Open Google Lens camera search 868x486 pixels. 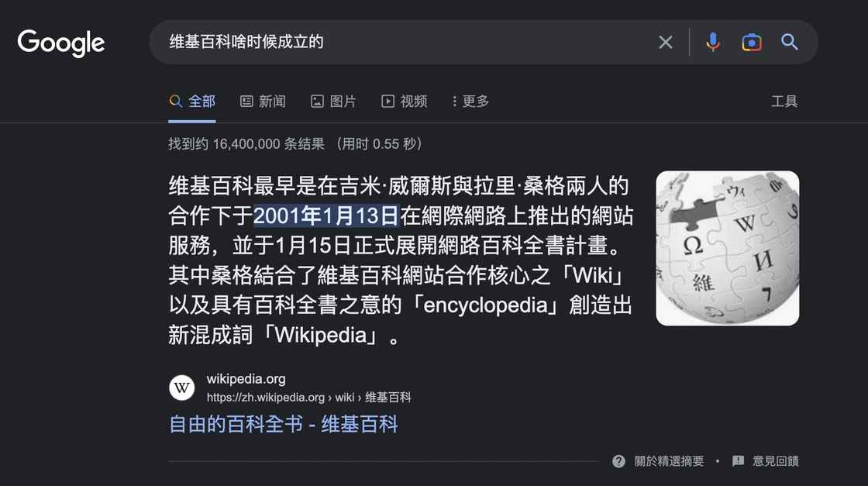(751, 42)
